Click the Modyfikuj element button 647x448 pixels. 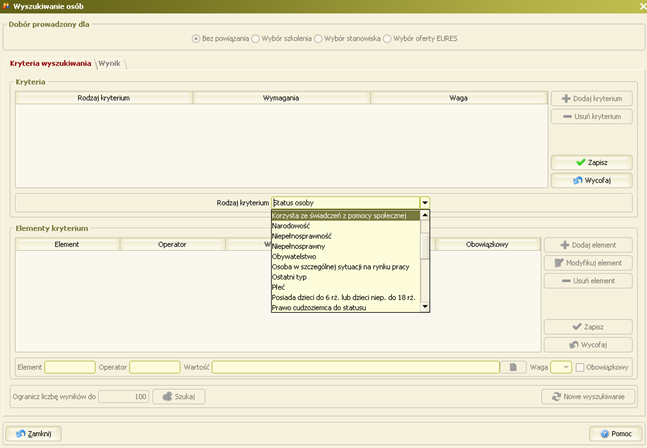[x=588, y=263]
